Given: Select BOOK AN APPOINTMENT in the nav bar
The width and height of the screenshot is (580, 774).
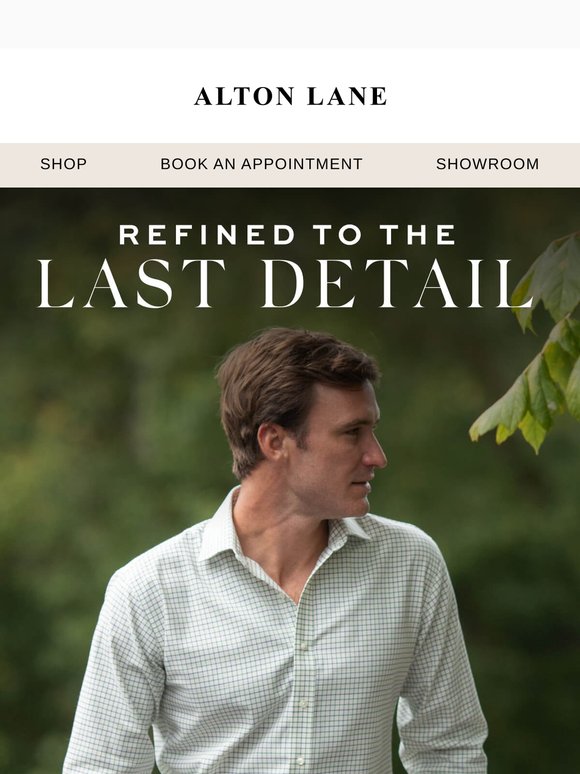Looking at the screenshot, I should pos(261,164).
